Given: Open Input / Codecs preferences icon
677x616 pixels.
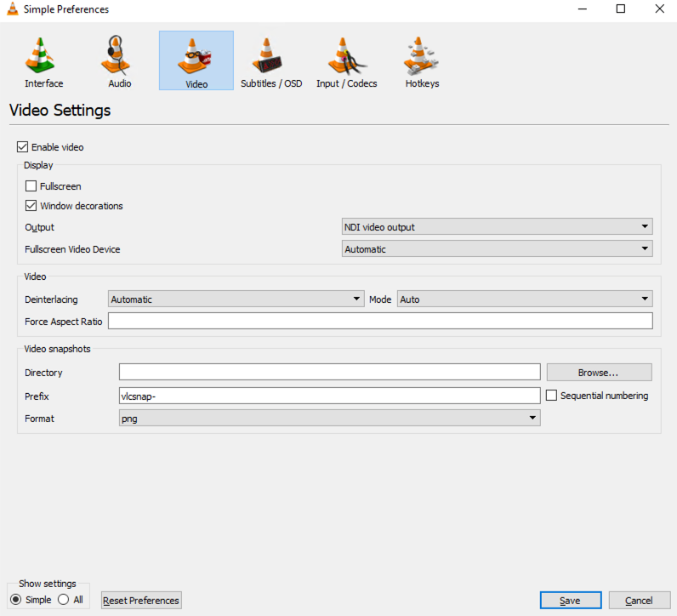Looking at the screenshot, I should [x=346, y=56].
